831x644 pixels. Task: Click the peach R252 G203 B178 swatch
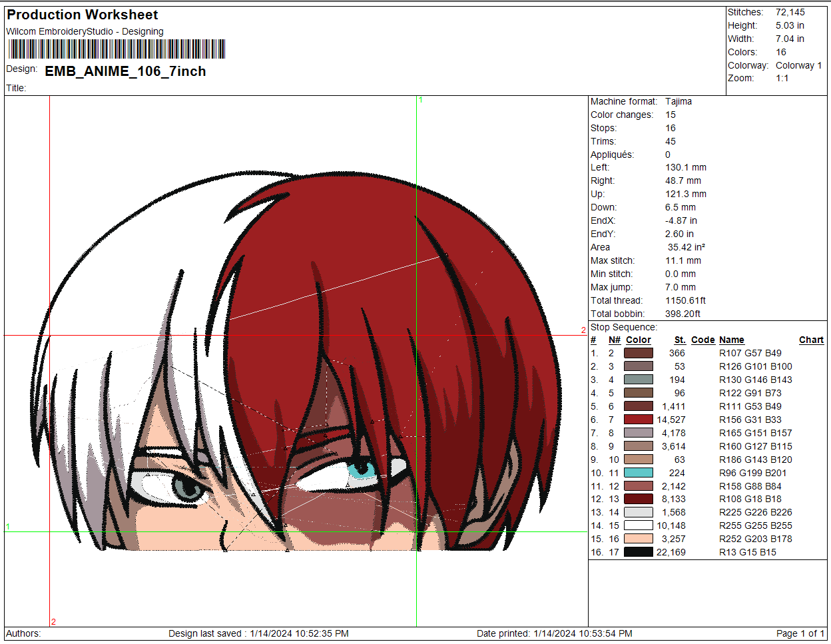pyautogui.click(x=638, y=539)
